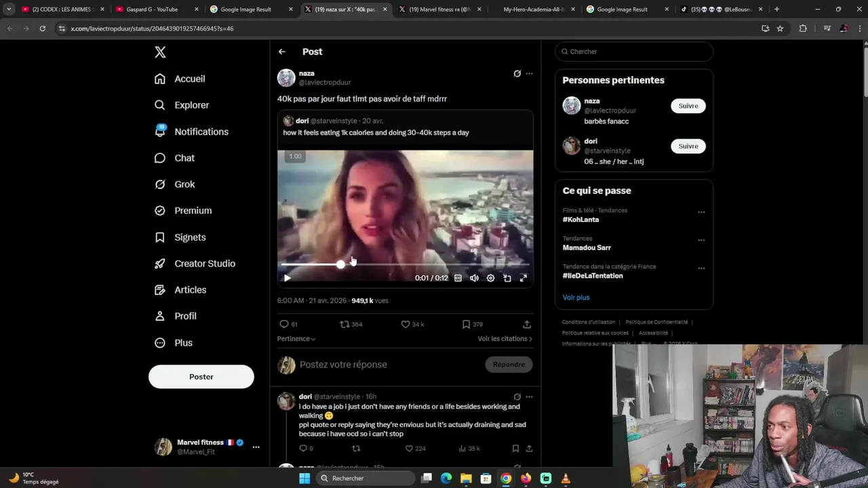
Task: Click the taskbar Rechercher search box
Action: (x=366, y=479)
